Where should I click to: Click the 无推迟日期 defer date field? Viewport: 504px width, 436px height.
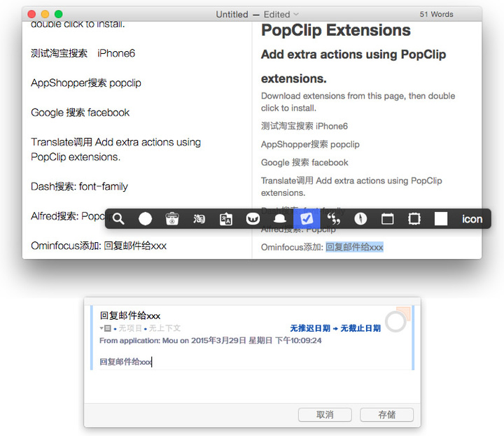pos(311,328)
